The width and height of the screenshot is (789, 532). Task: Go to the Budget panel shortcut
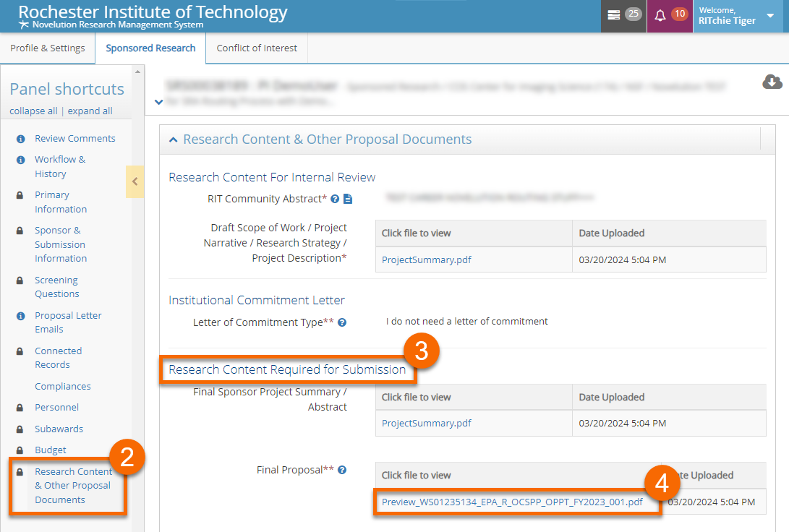50,450
